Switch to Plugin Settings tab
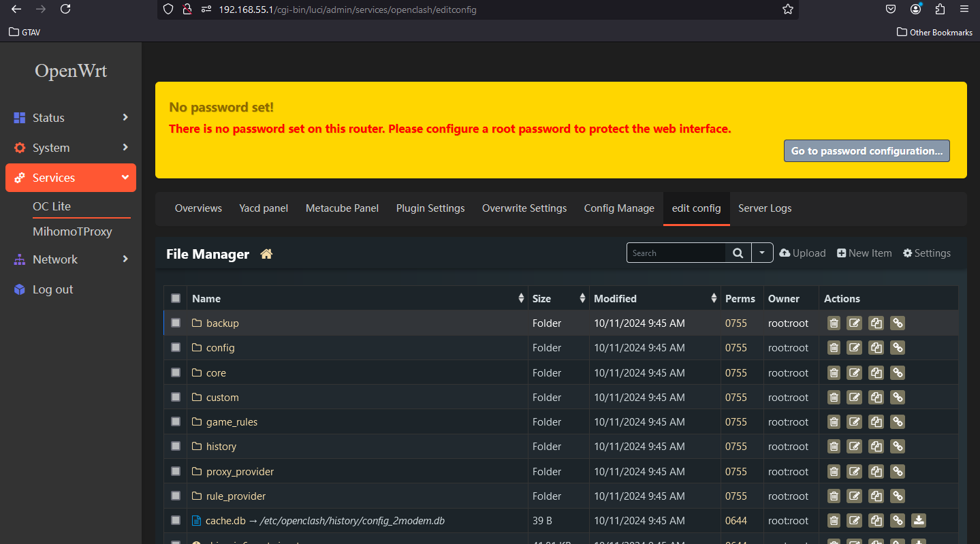This screenshot has width=980, height=544. (x=430, y=208)
